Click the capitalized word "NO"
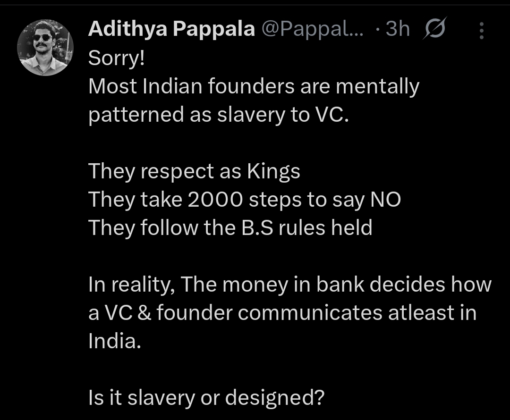 coord(385,200)
